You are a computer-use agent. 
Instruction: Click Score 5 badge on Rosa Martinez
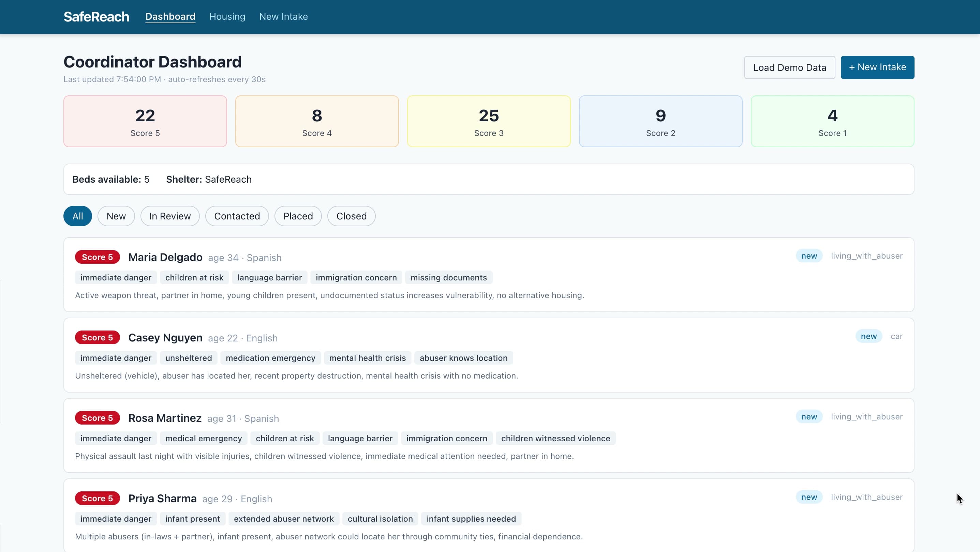[98, 418]
